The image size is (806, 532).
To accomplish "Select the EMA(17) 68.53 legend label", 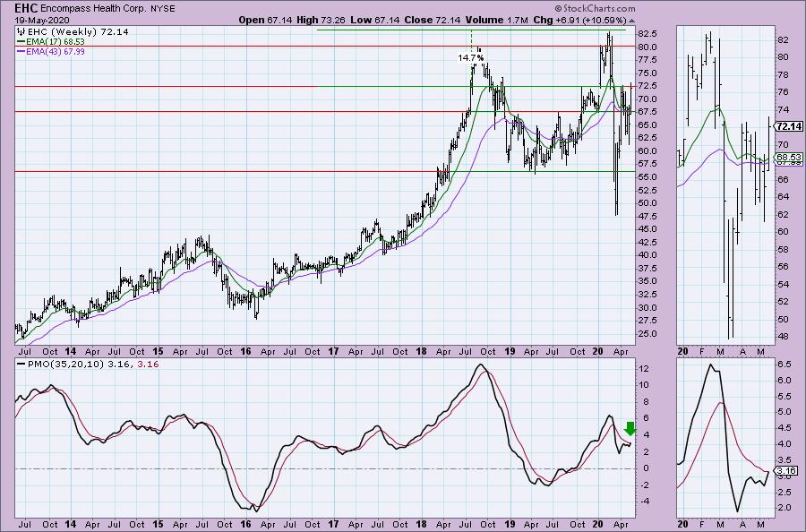I will (56, 41).
